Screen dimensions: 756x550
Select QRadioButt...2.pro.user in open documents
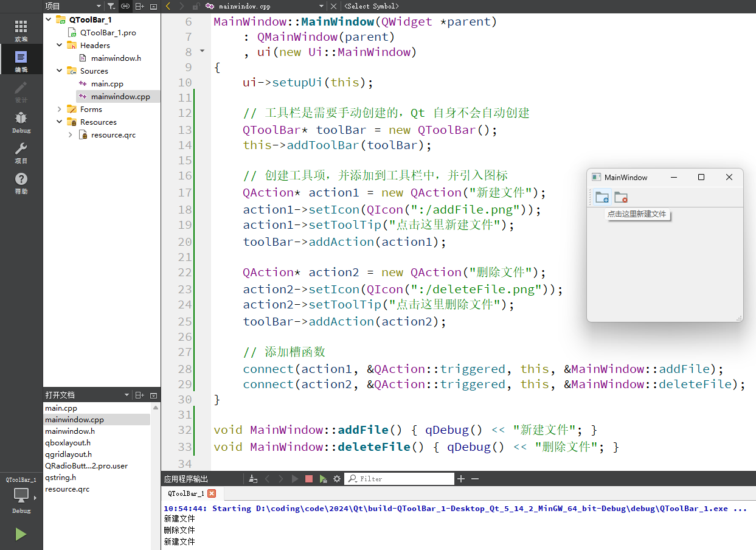pyautogui.click(x=86, y=465)
